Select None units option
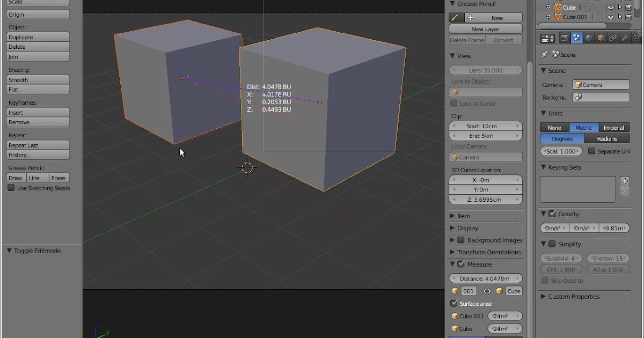The image size is (644, 338). 554,128
